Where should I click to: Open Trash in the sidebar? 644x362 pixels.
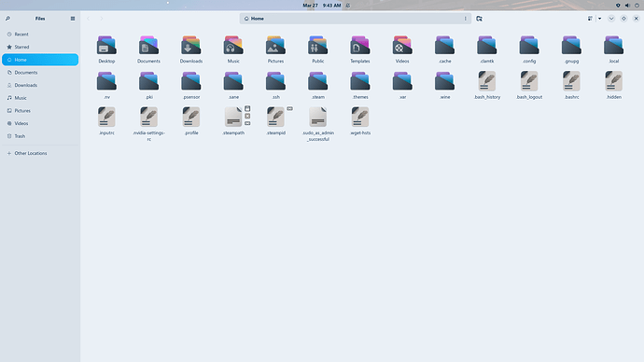click(40, 136)
